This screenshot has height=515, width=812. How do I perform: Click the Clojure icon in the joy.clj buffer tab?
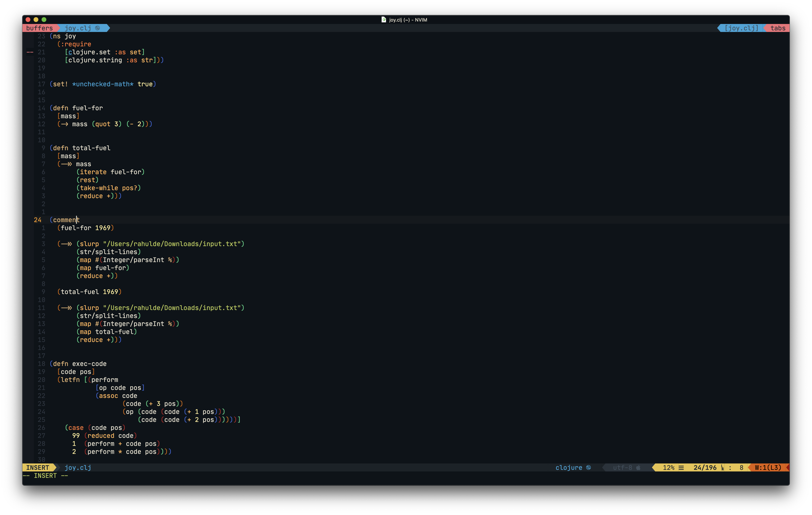pos(98,28)
